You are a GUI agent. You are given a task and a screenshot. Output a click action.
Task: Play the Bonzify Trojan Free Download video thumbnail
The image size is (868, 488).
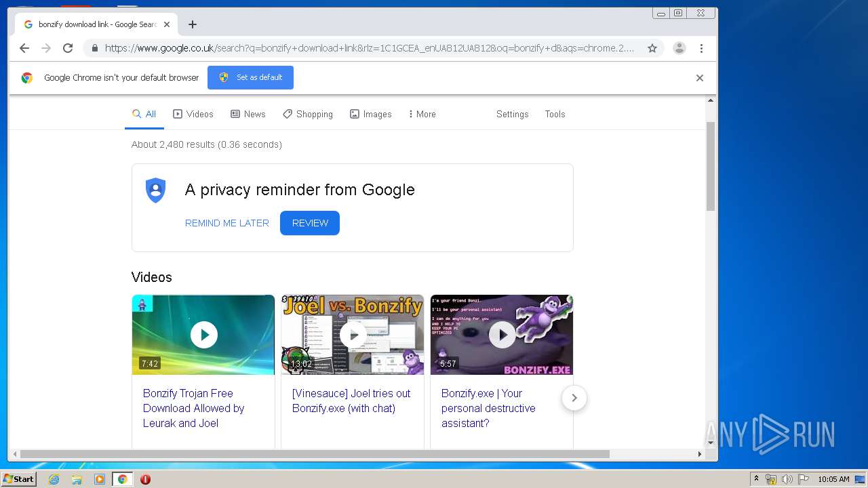coord(203,335)
